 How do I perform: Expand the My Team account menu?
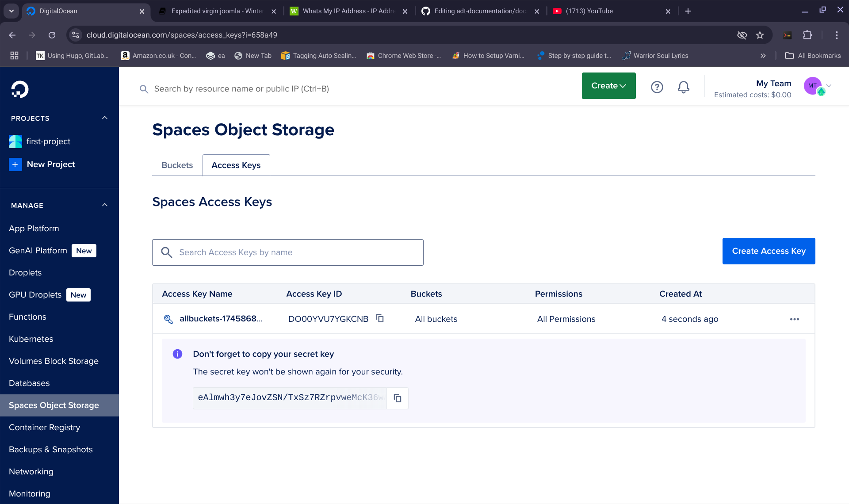tap(829, 86)
